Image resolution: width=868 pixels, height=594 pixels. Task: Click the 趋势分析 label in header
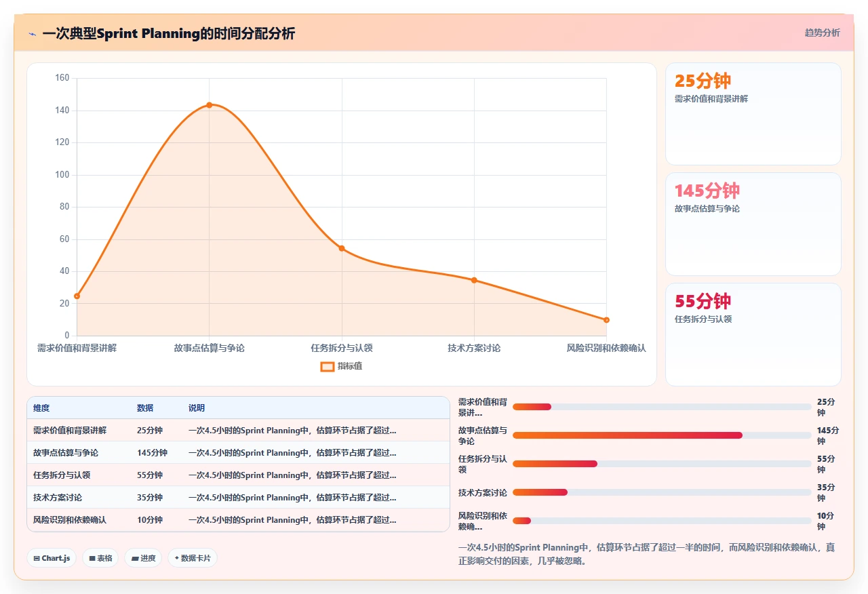click(x=822, y=33)
